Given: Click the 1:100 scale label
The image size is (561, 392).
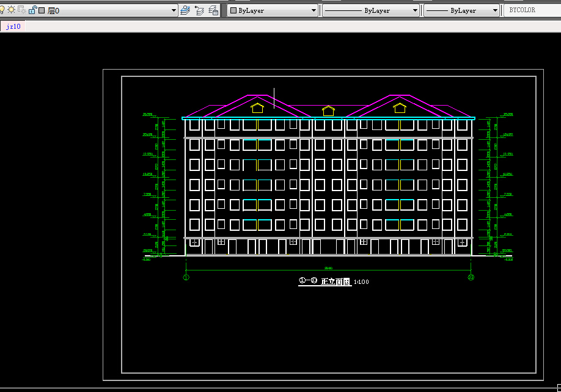Looking at the screenshot, I should pyautogui.click(x=361, y=282).
